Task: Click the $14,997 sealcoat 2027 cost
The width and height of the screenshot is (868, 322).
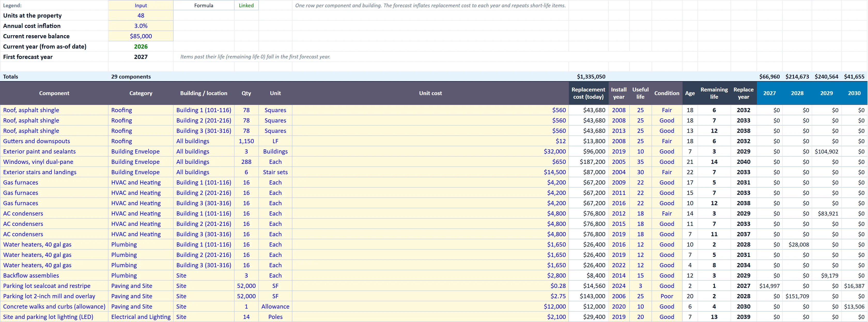Action: tap(769, 286)
